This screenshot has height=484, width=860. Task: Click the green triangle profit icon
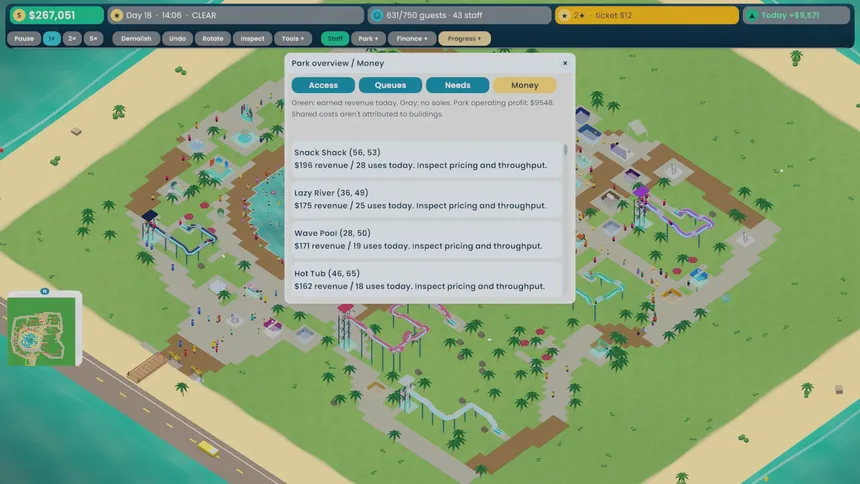(x=752, y=15)
